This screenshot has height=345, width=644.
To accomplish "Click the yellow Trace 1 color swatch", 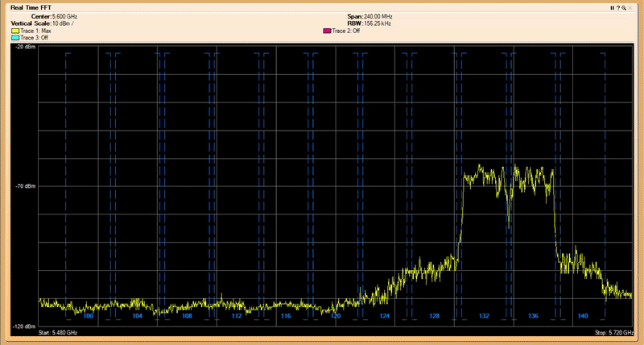I will point(15,31).
